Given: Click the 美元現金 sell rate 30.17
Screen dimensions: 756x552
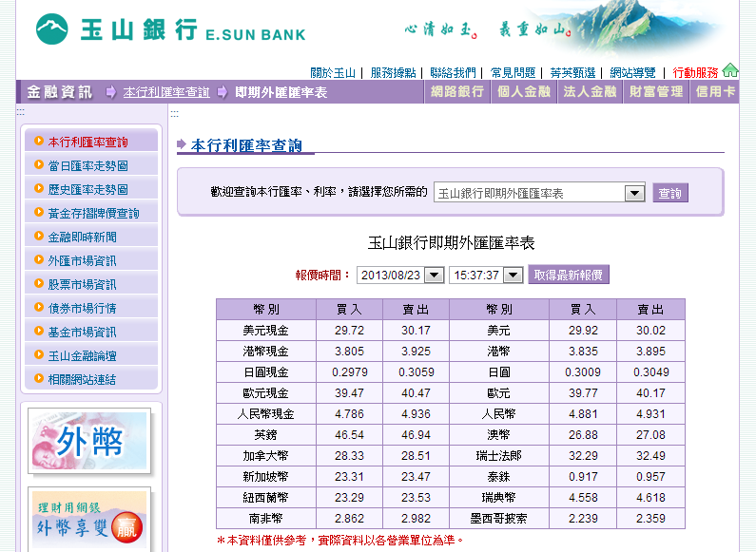Looking at the screenshot, I should [x=417, y=331].
